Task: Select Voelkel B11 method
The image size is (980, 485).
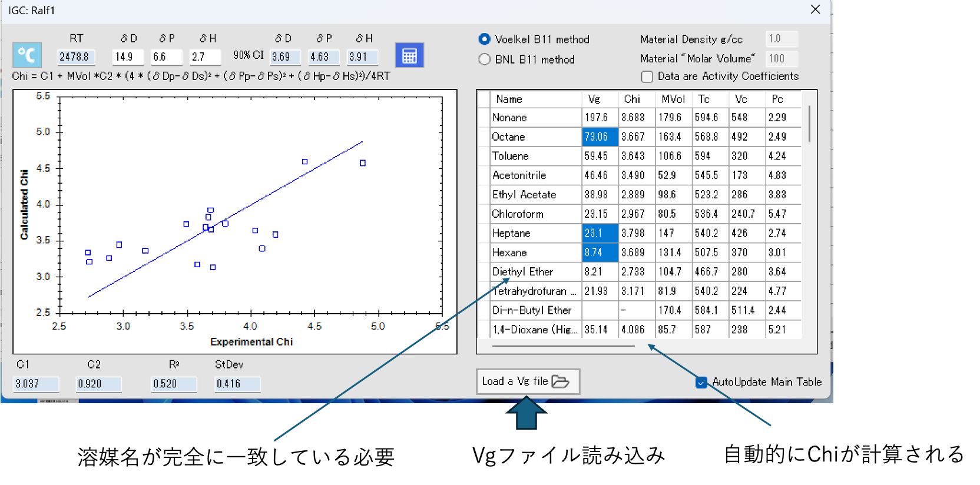Action: tap(485, 39)
